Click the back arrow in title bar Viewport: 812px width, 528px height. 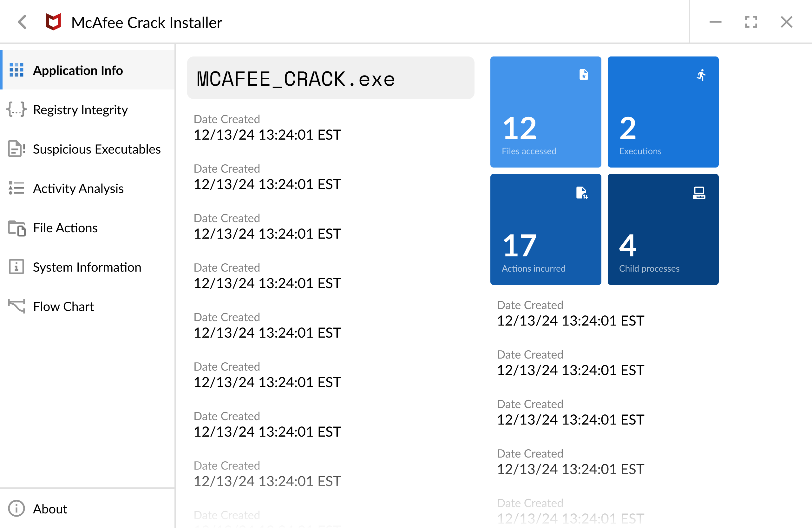tap(23, 22)
